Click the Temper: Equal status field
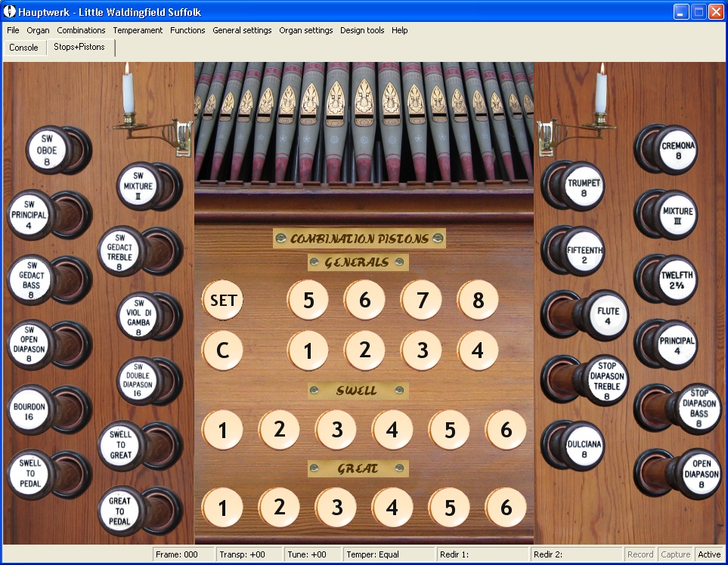 pyautogui.click(x=389, y=554)
